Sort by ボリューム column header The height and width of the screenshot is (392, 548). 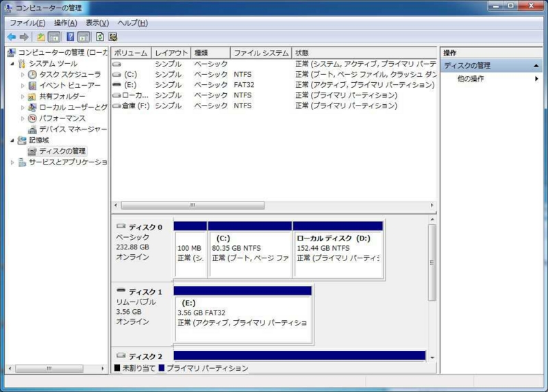tap(132, 53)
